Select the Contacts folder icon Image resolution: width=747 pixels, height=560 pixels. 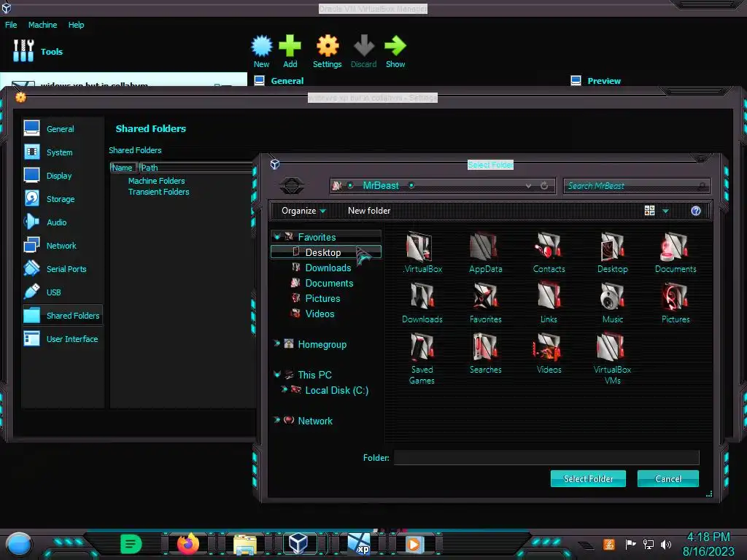[x=549, y=252]
